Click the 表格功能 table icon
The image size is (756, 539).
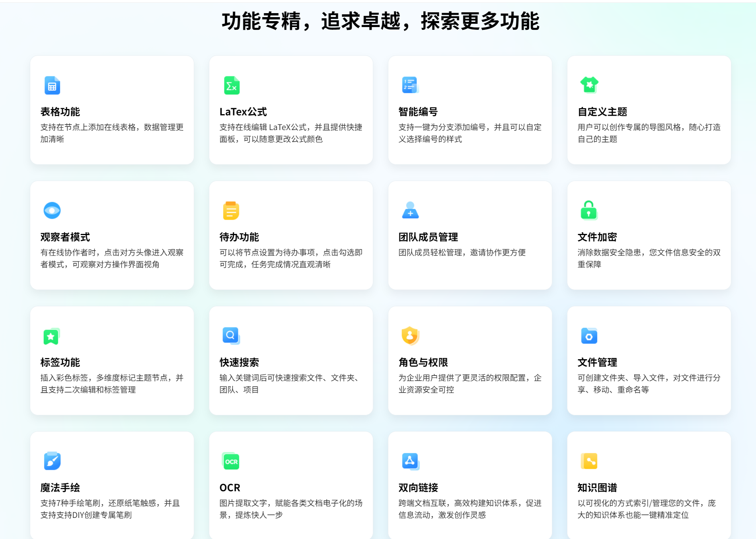click(x=52, y=85)
